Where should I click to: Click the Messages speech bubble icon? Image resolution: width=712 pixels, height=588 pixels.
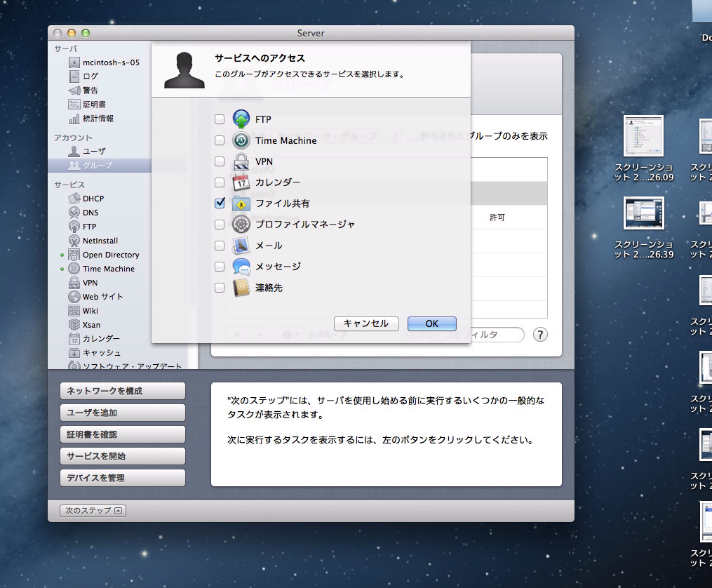tap(241, 267)
